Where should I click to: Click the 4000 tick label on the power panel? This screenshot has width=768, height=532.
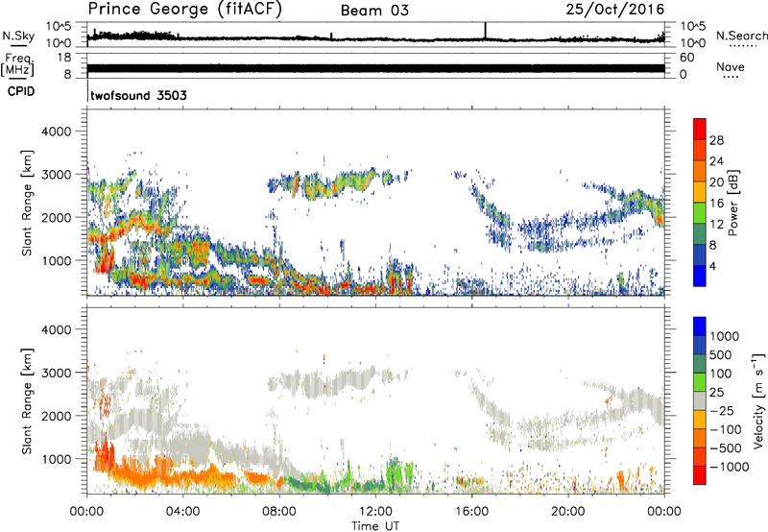pos(56,132)
